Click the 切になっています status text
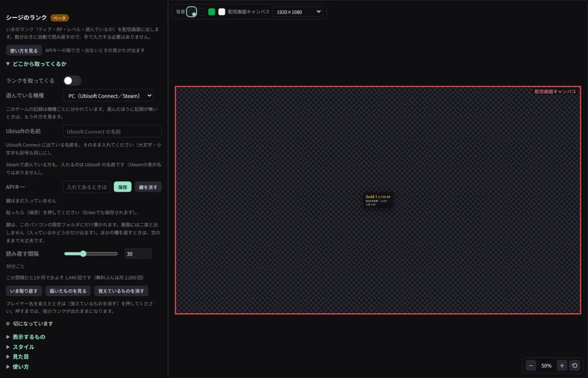 (x=33, y=324)
